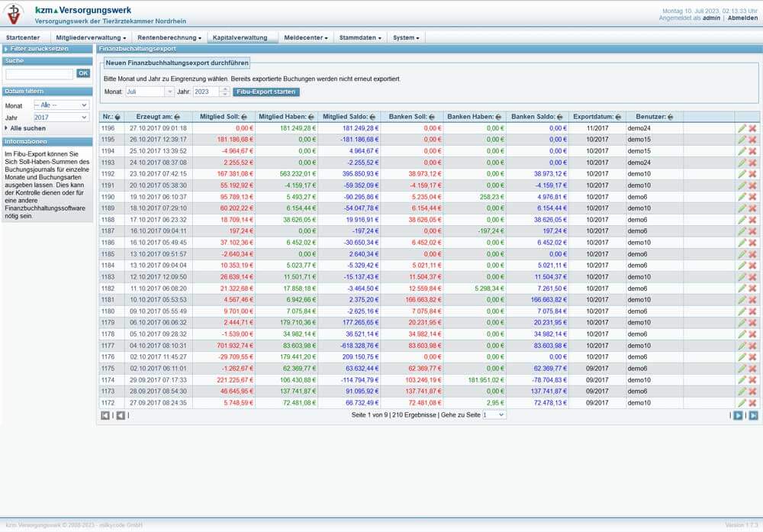Delete export row 1182 red X icon
The height and width of the screenshot is (532, 763).
(752, 289)
